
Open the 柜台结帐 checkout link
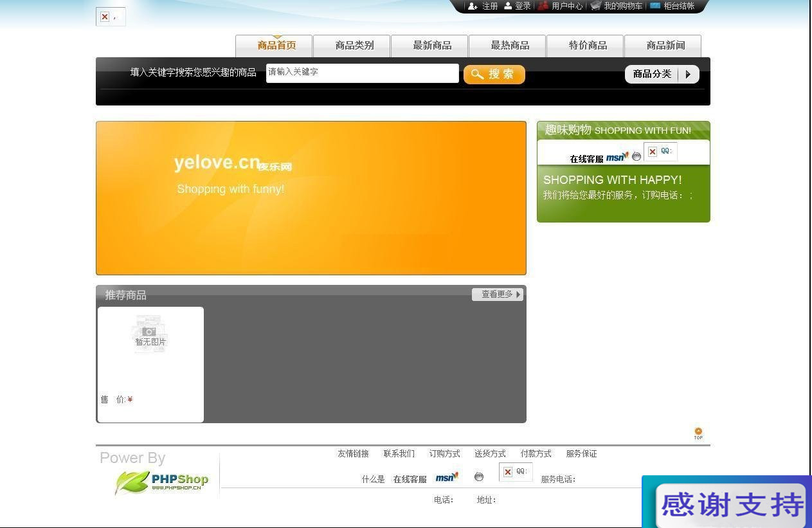(679, 6)
